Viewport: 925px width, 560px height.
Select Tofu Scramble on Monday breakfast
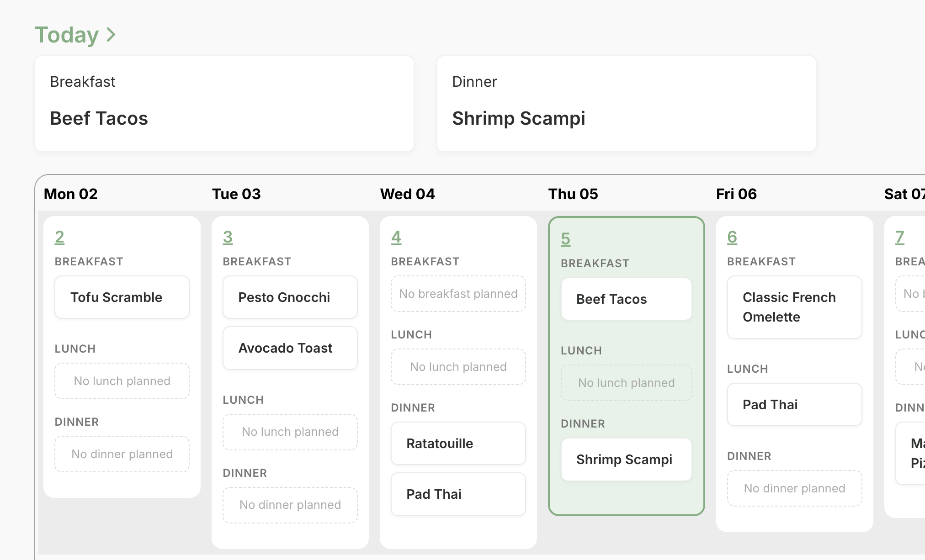coord(122,297)
